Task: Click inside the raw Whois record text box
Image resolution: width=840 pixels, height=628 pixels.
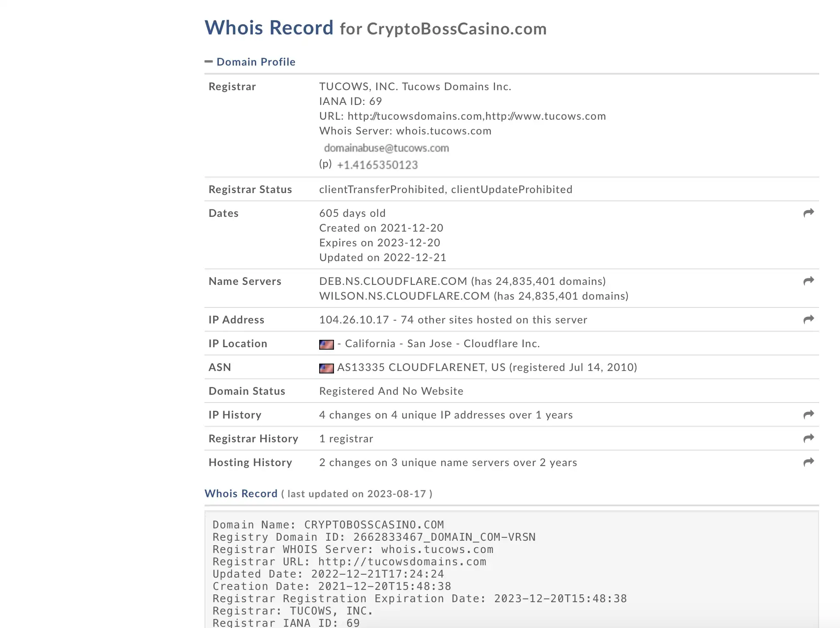Action: point(512,570)
